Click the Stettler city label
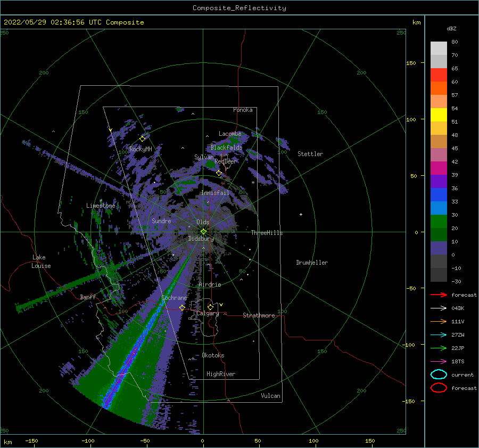This screenshot has width=479, height=448. [310, 154]
